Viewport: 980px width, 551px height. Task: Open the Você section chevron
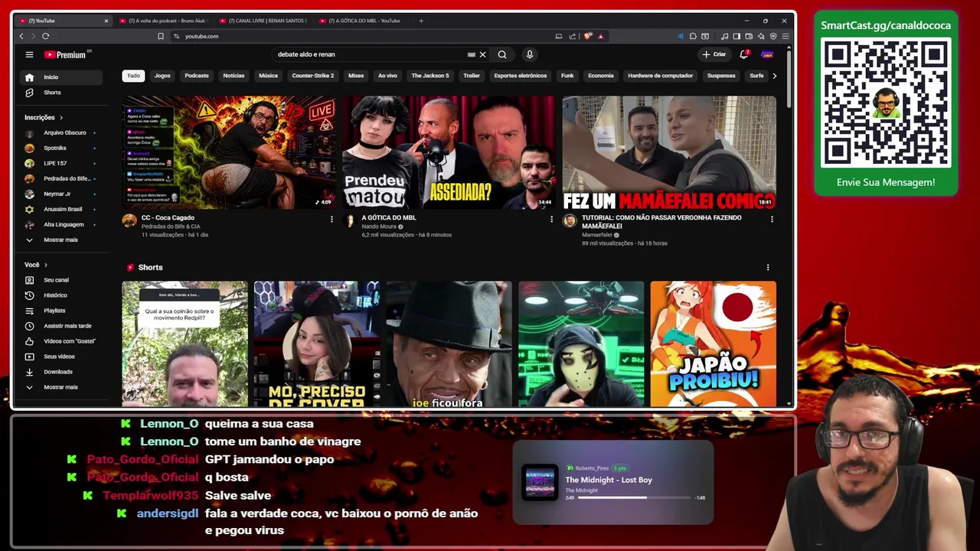pyautogui.click(x=45, y=265)
